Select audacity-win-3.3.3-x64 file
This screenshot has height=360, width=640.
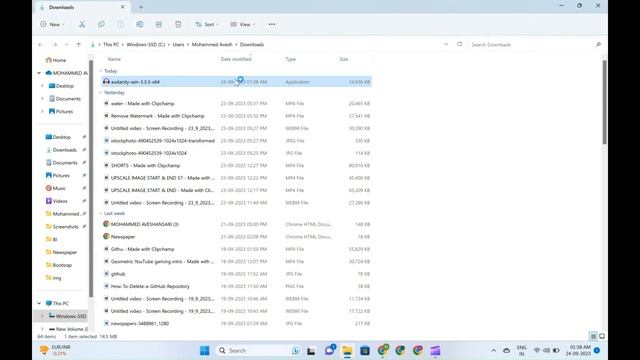click(237, 82)
